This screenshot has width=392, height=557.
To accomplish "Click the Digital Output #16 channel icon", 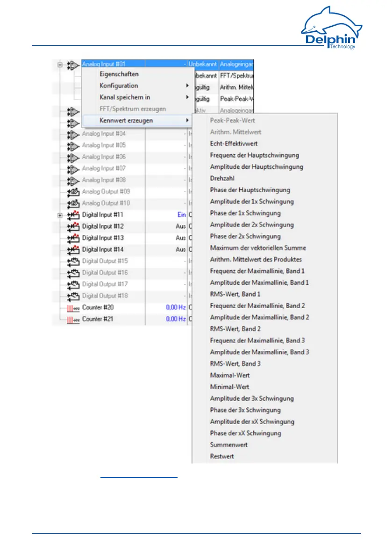I will tap(73, 274).
